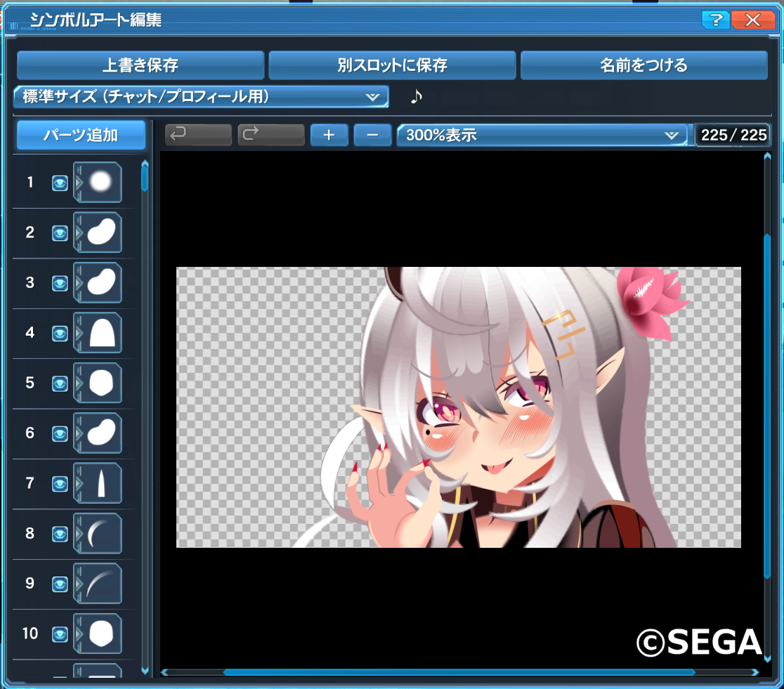Click 別スロットに保存 to save in another slot

(392, 65)
